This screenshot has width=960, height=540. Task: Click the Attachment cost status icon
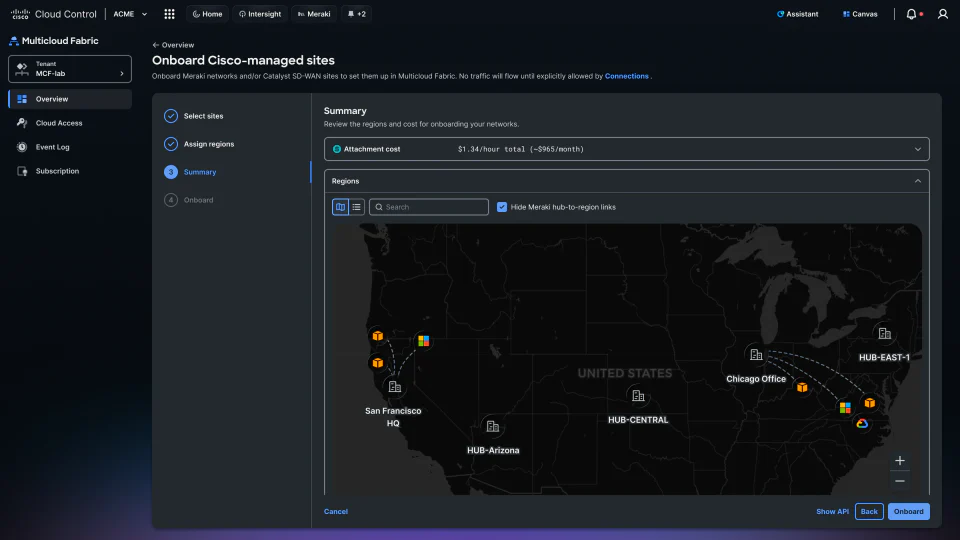pos(337,149)
